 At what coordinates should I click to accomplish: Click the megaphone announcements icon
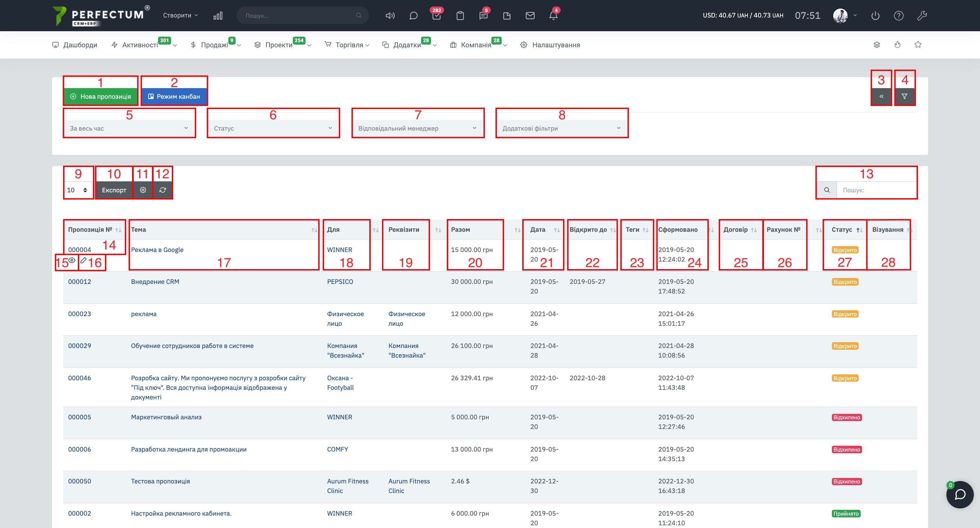tap(390, 15)
